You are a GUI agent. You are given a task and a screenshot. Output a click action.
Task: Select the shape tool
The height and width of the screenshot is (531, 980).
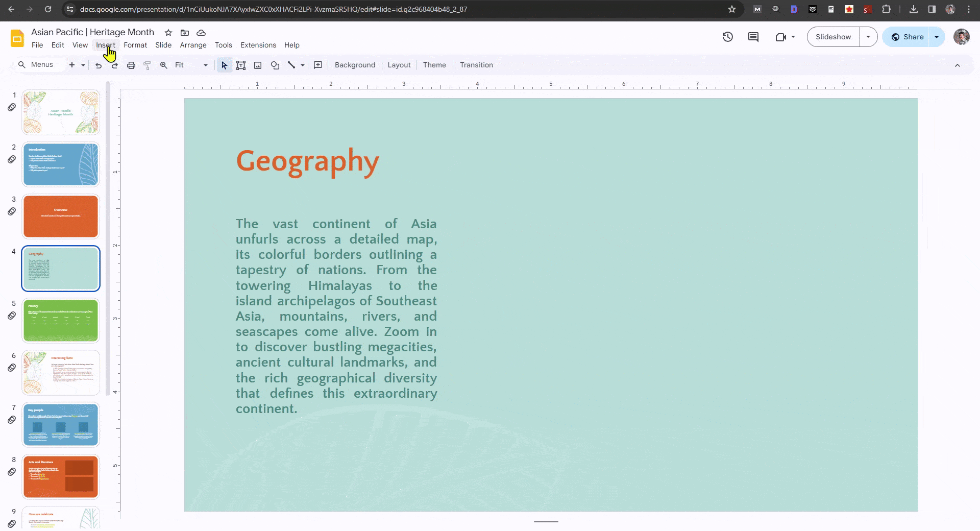275,65
